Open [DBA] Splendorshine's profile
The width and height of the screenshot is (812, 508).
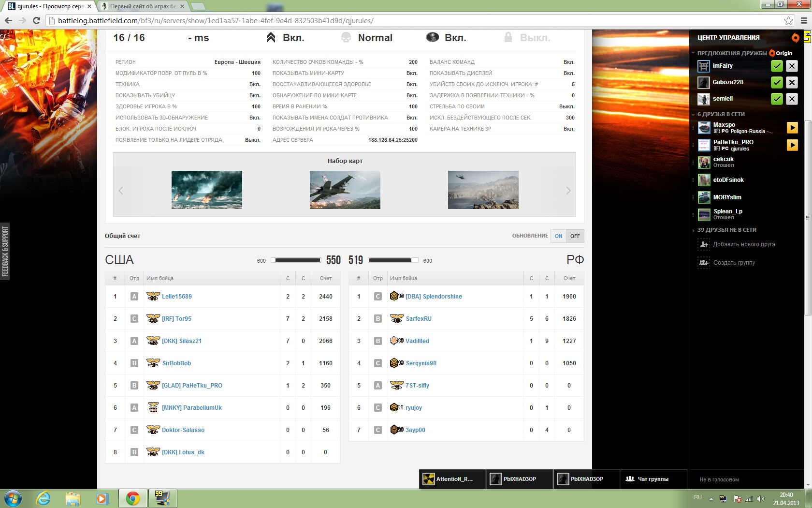[x=434, y=297]
